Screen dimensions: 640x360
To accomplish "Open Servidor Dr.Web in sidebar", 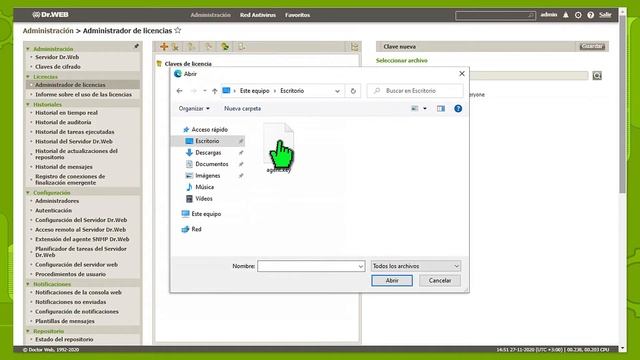I will click(57, 57).
